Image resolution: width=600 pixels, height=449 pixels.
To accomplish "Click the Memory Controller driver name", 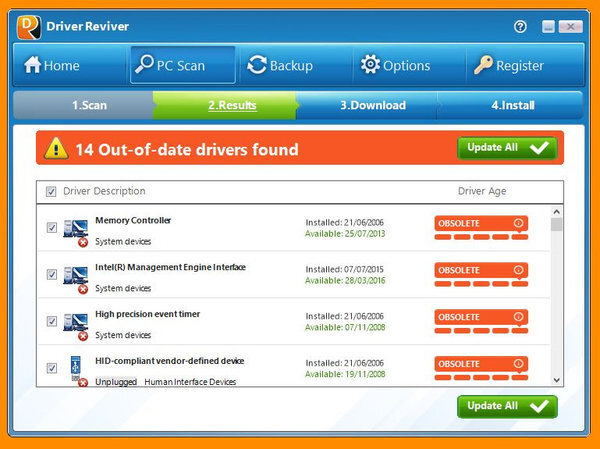I will click(133, 220).
